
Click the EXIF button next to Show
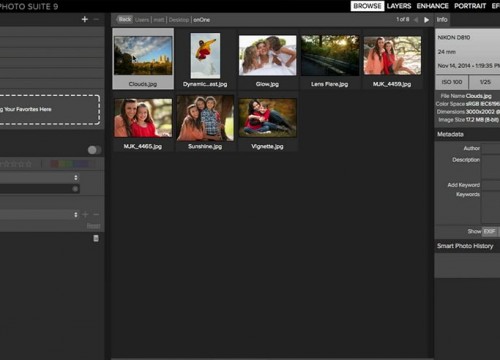[489, 231]
